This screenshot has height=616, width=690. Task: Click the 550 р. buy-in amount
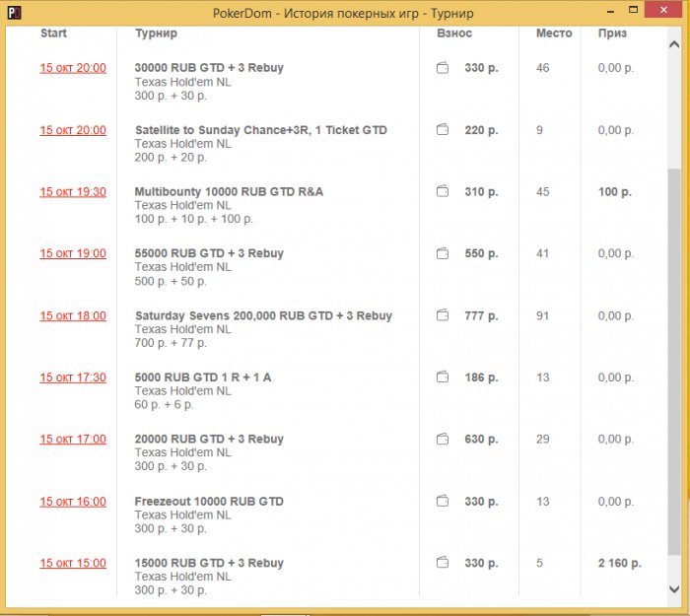[481, 253]
